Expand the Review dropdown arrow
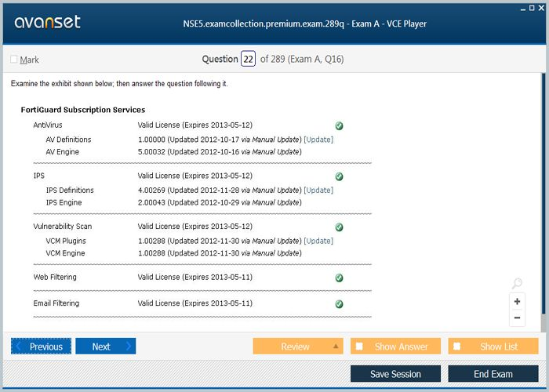The height and width of the screenshot is (392, 549). (x=336, y=347)
